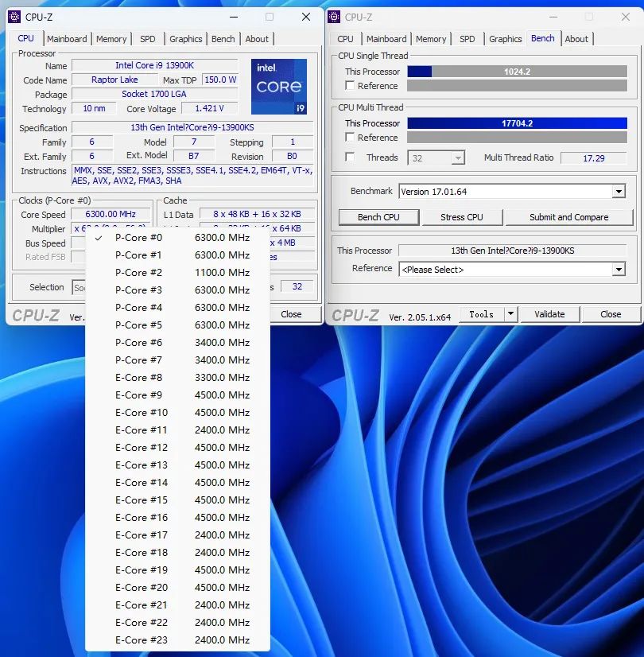Minimize the left CPU-Z window
644x657 pixels.
(x=233, y=17)
